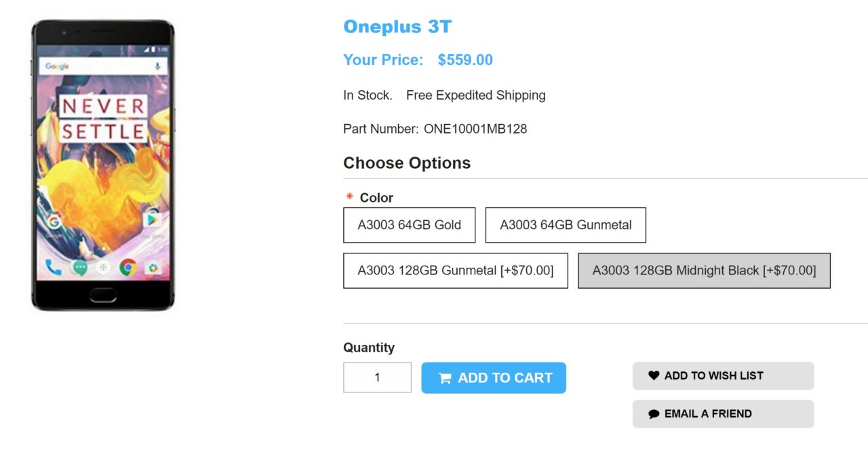This screenshot has height=450, width=868.
Task: Choose the A3003 64GB Gunmetal option
Action: pos(566,225)
